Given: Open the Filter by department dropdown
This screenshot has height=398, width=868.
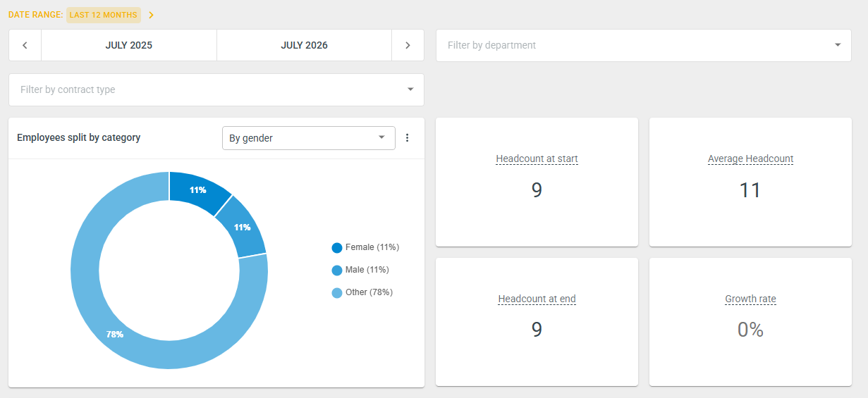Looking at the screenshot, I should coord(644,45).
